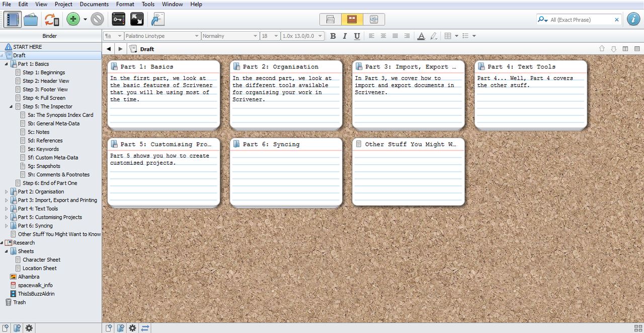
Task: Expand Part 4: Text Tools in binder
Action: pyautogui.click(x=7, y=209)
